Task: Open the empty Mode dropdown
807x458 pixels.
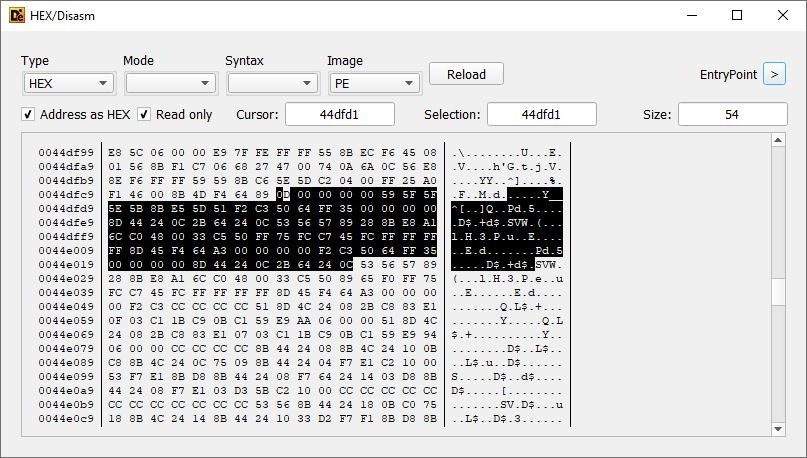Action: coord(170,83)
